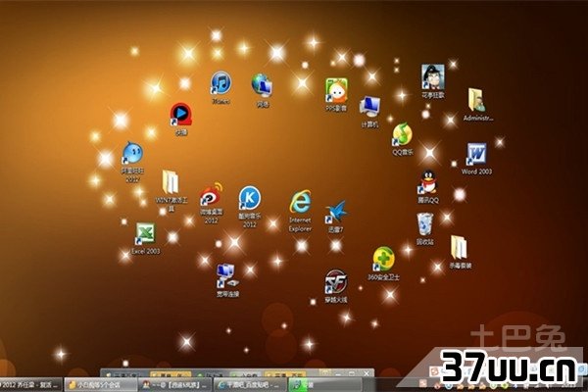Switch to the Xunlei taskbar window with avatar icon

click(174, 385)
